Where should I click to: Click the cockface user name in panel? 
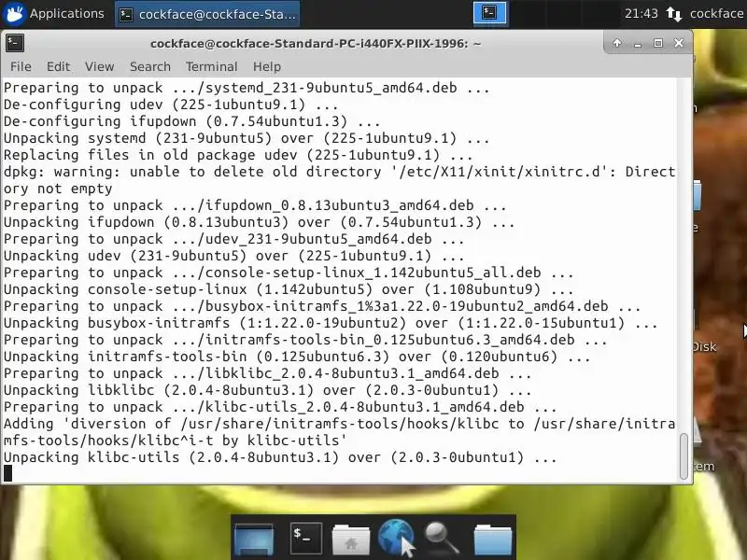(716, 13)
